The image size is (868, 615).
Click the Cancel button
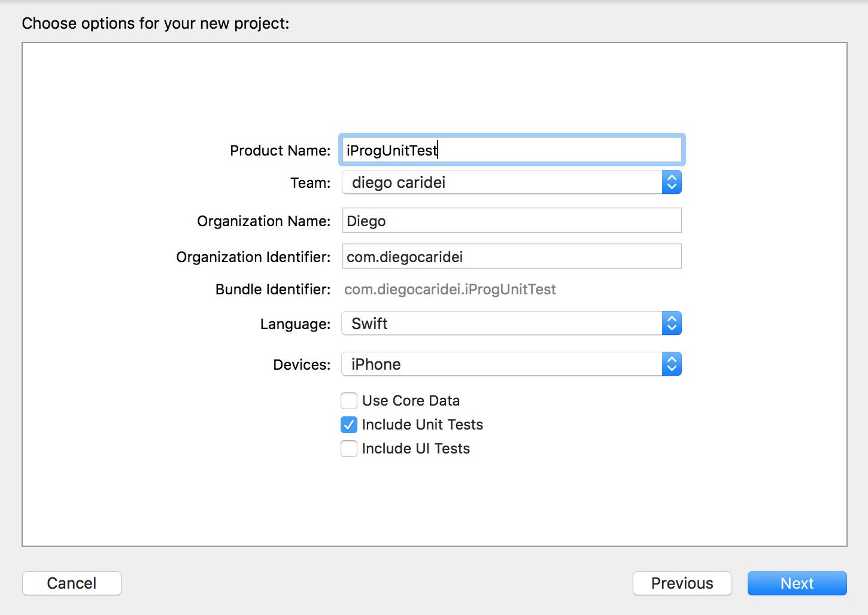pyautogui.click(x=72, y=583)
